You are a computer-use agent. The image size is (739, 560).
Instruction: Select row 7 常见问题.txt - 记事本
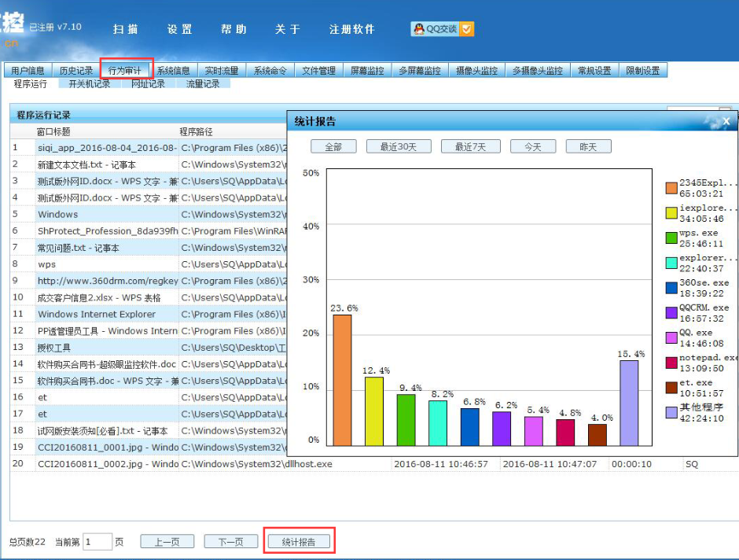tap(149, 248)
